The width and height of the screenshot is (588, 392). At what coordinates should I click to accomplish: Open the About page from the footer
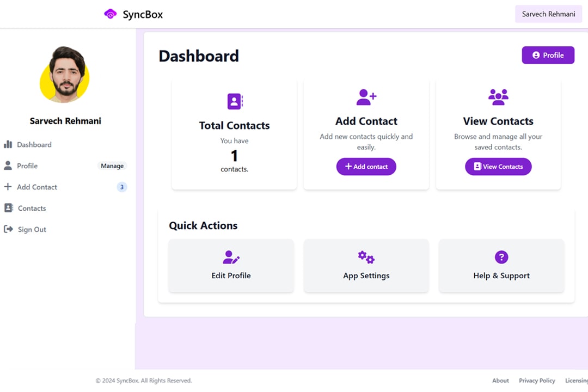pos(500,381)
